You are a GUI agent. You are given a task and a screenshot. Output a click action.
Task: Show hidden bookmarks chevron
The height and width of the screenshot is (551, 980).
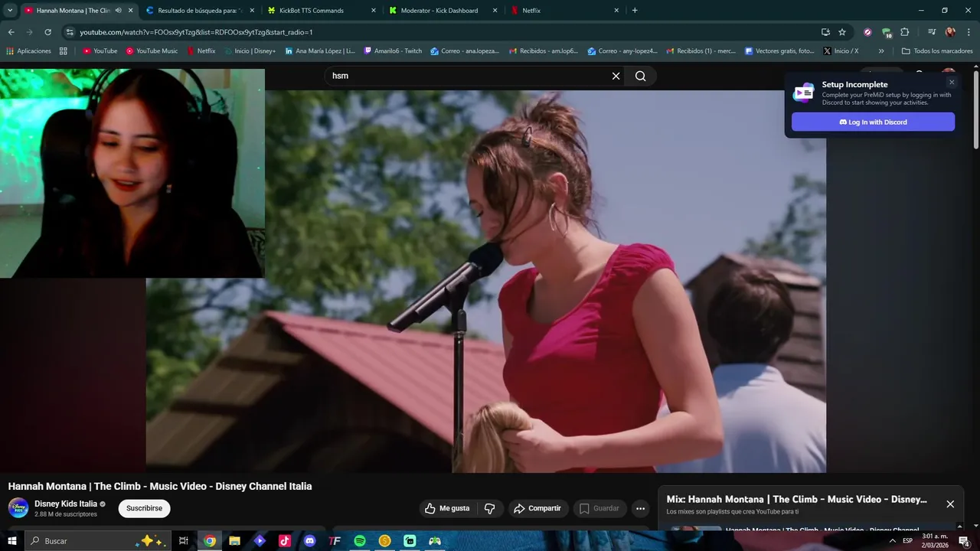[x=881, y=51]
